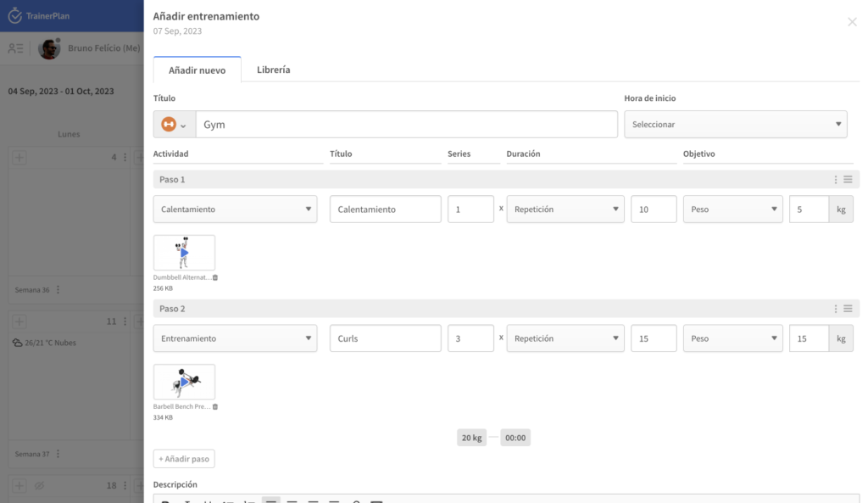The width and height of the screenshot is (868, 503).
Task: Toggle the hidden eye icon on day 18
Action: [x=39, y=486]
